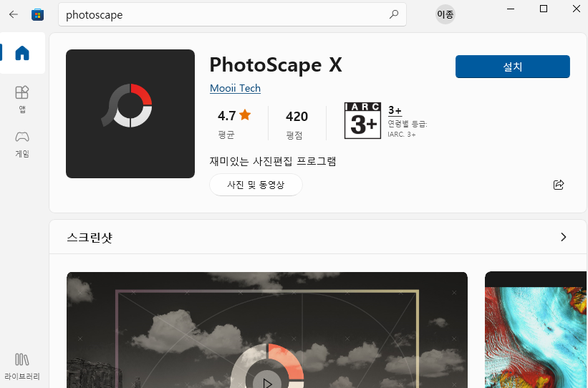Image resolution: width=588 pixels, height=388 pixels.
Task: Click the magnifier search icon
Action: pyautogui.click(x=394, y=14)
